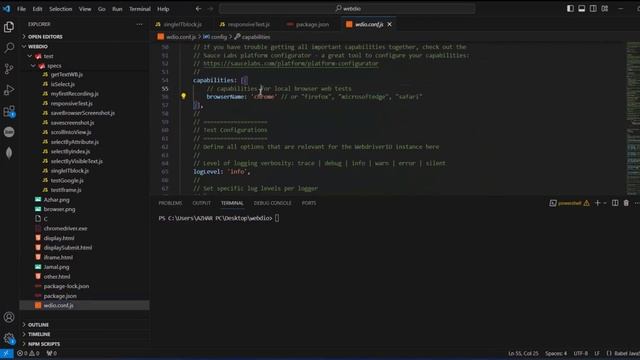The width and height of the screenshot is (640, 360).
Task: Collapse the WEBDIO root folder
Action: tap(38, 47)
